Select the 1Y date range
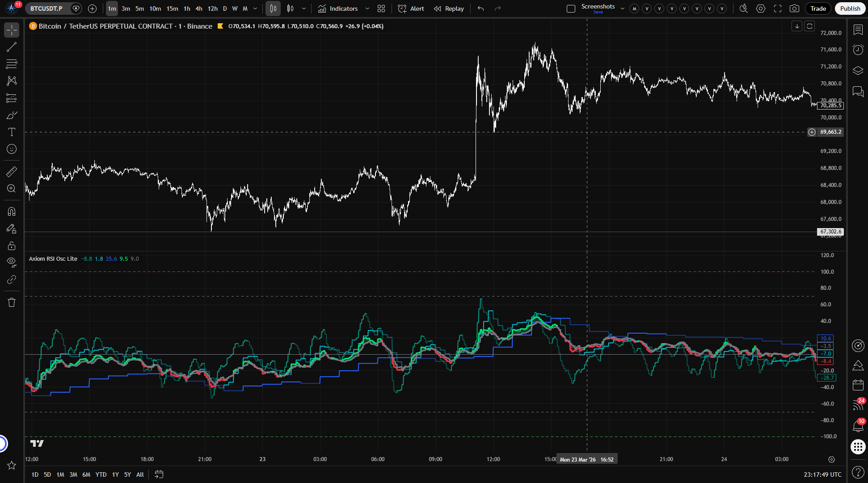The height and width of the screenshot is (483, 868). pyautogui.click(x=115, y=475)
